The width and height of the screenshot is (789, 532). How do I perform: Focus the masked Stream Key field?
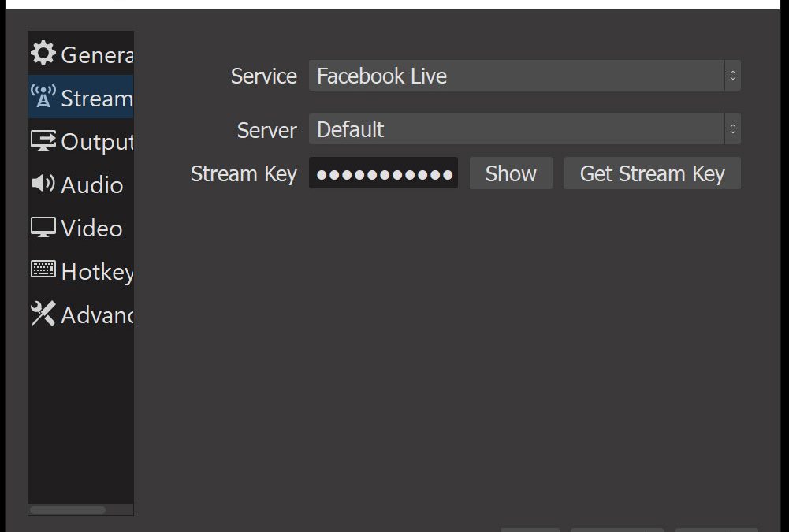[383, 173]
